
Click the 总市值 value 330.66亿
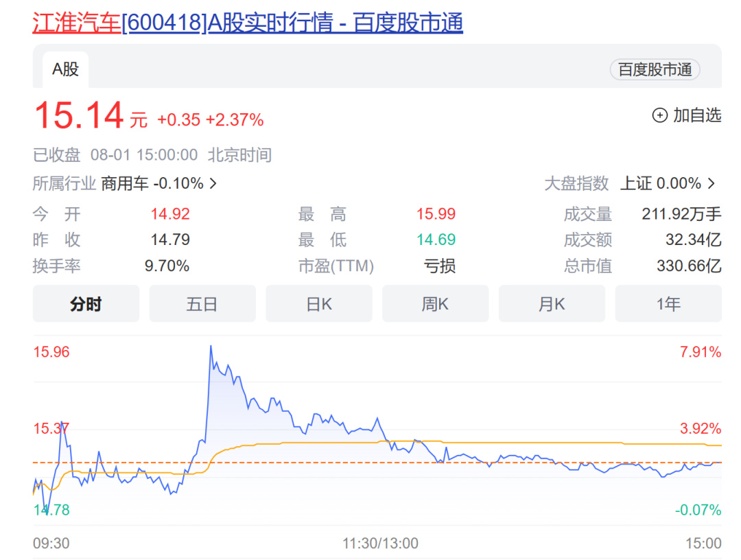pos(689,266)
